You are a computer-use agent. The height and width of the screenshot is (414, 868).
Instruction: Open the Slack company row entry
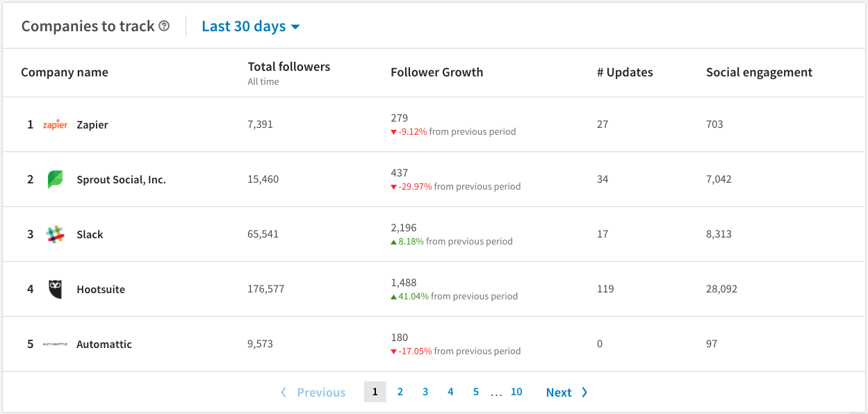coord(90,233)
